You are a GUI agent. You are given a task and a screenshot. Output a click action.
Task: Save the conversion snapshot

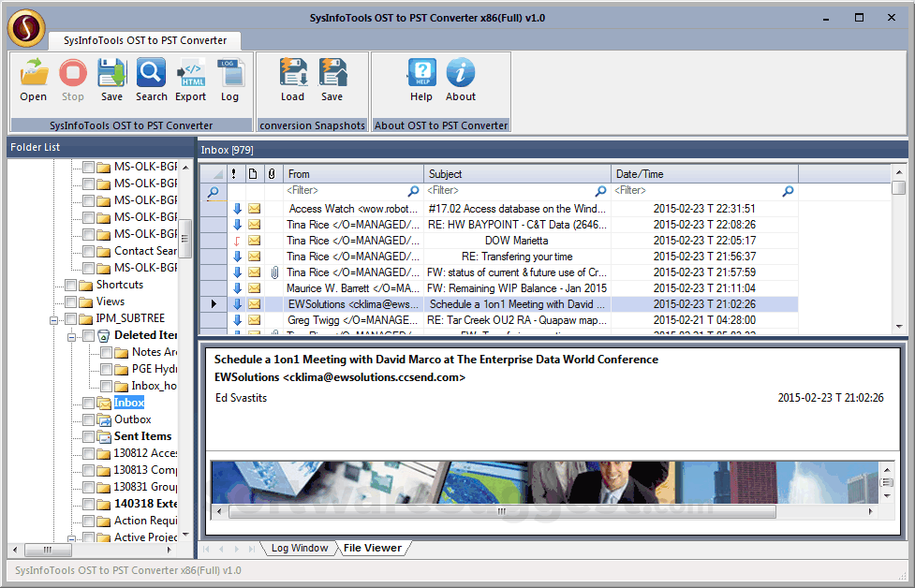(332, 74)
